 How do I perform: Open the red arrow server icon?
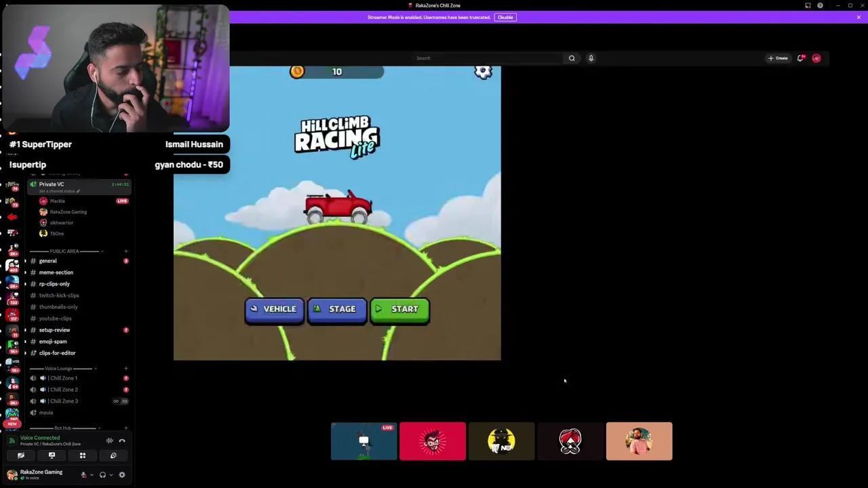click(12, 217)
